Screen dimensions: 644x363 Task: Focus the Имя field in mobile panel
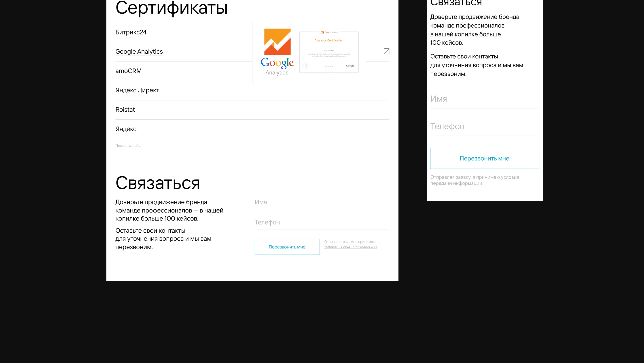pos(484,99)
